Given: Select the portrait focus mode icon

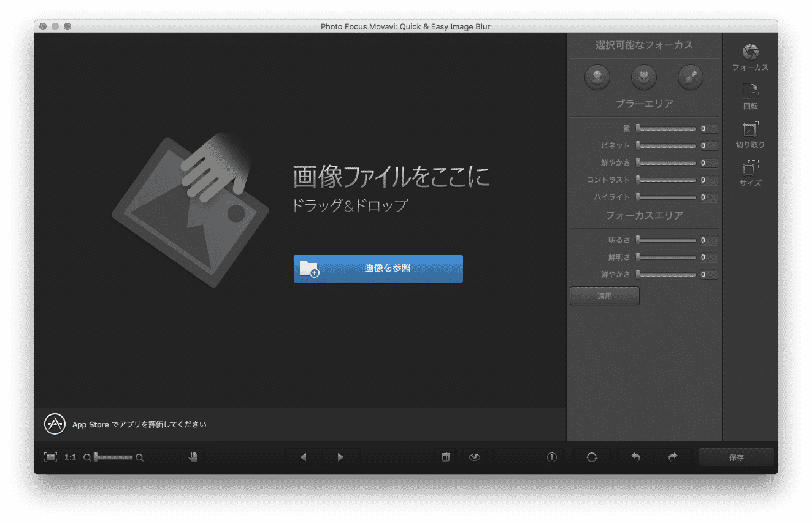Looking at the screenshot, I should click(x=597, y=77).
